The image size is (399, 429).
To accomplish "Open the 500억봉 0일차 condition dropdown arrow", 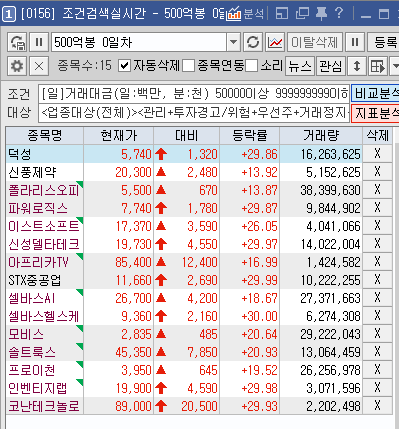I will 234,42.
